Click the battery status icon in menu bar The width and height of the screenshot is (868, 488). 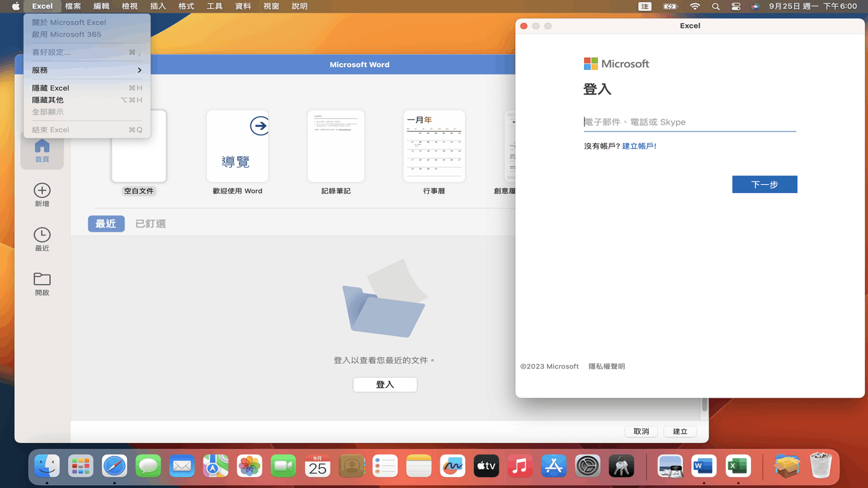pos(670,6)
